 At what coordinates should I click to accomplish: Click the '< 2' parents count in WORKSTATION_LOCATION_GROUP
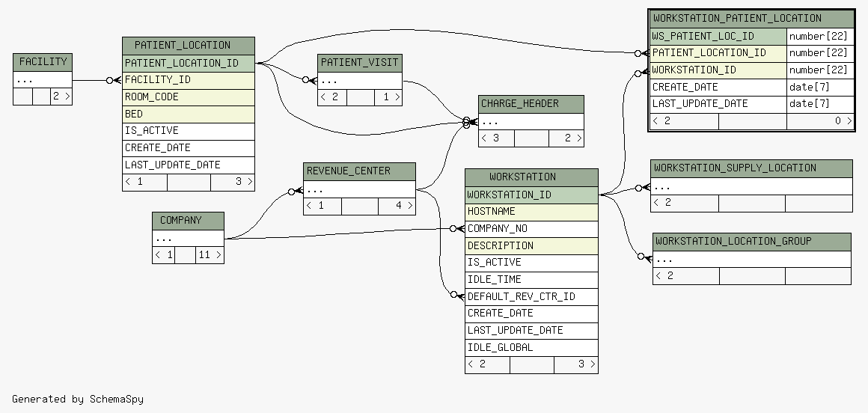[x=686, y=276]
